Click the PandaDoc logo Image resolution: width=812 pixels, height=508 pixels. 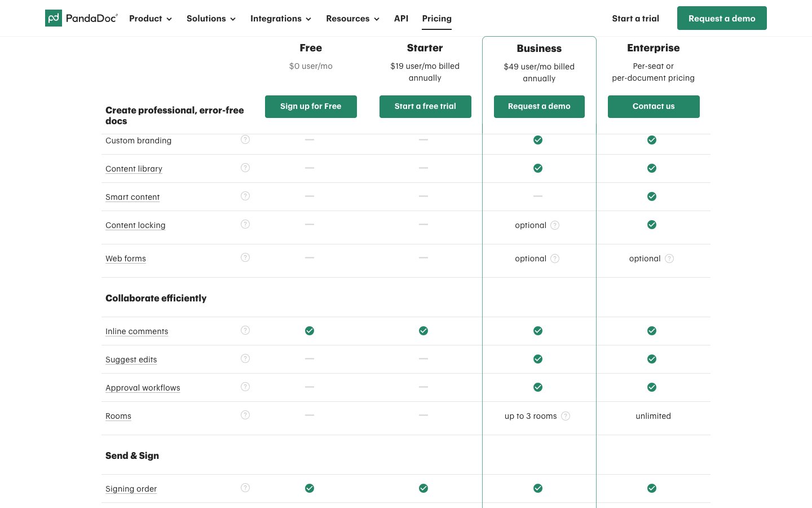click(81, 18)
